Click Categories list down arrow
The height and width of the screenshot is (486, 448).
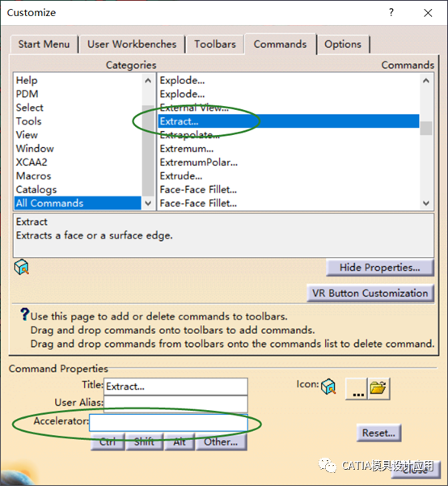(x=148, y=203)
